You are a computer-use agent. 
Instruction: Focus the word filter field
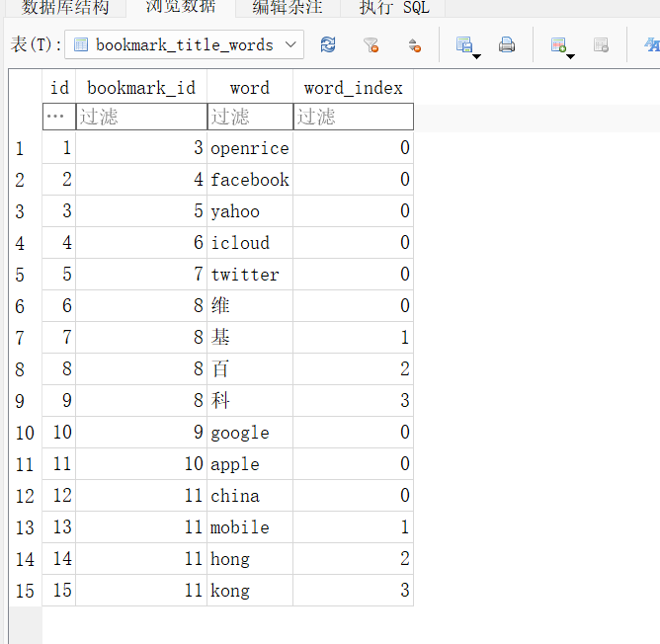pyautogui.click(x=250, y=117)
